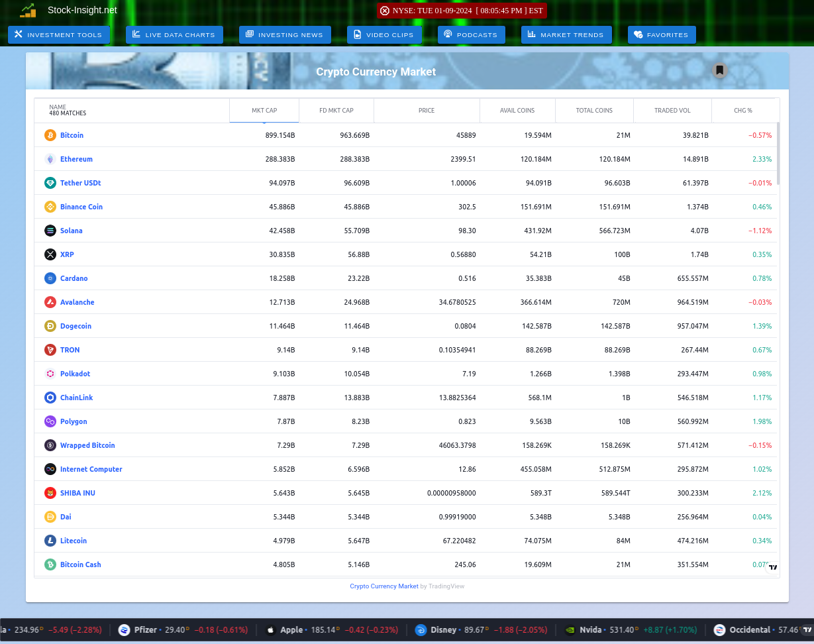Click the Tether USDt coin icon
The height and width of the screenshot is (644, 814).
[x=50, y=183]
